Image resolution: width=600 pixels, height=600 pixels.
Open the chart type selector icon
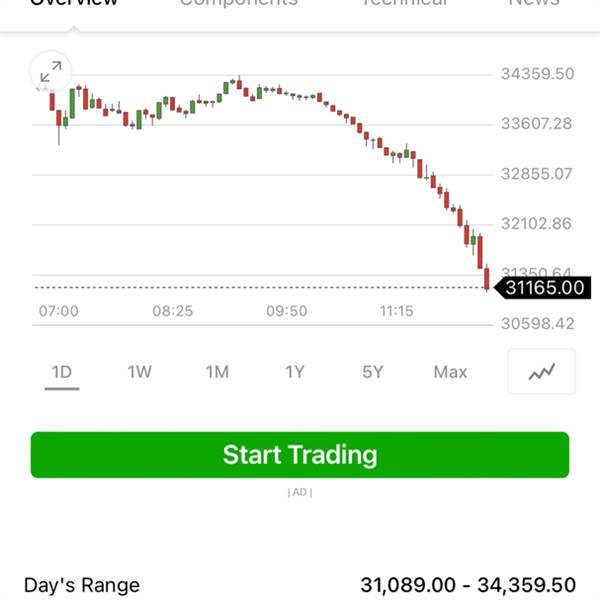click(x=541, y=372)
